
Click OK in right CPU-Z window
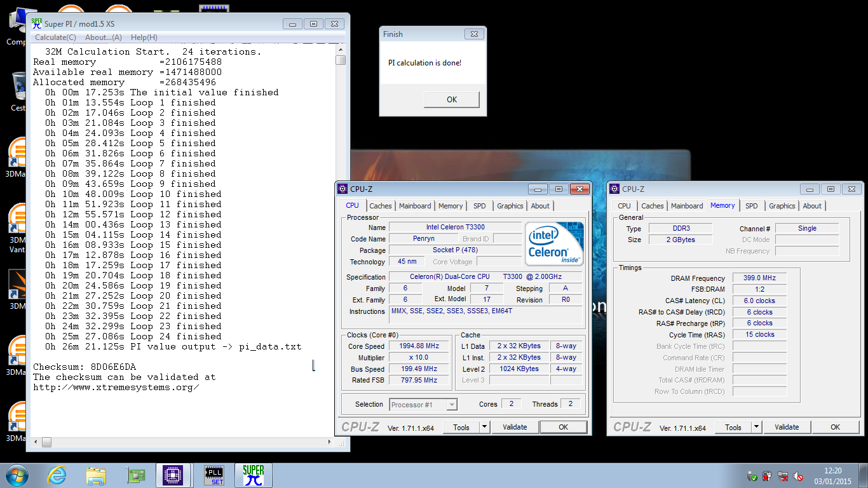(x=835, y=428)
